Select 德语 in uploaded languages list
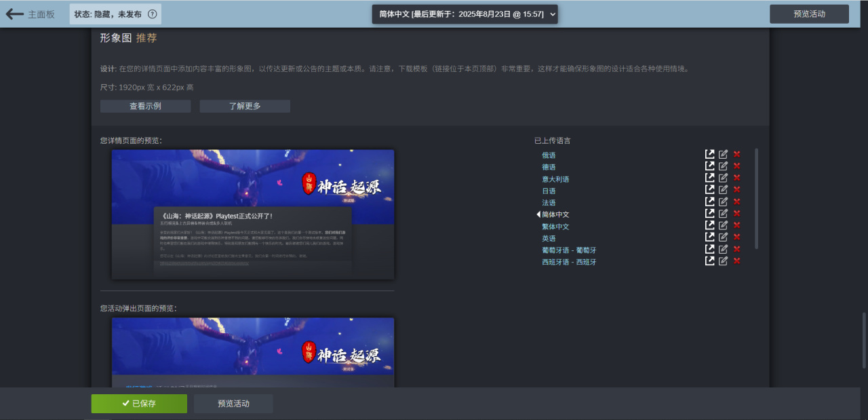Viewport: 868px width, 420px height. coord(549,167)
